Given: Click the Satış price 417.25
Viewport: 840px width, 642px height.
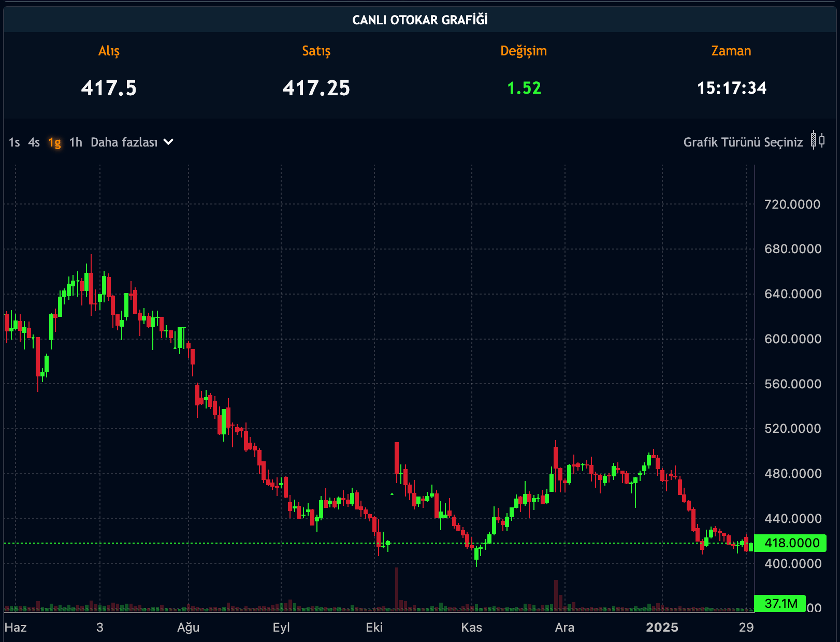Looking at the screenshot, I should (316, 88).
